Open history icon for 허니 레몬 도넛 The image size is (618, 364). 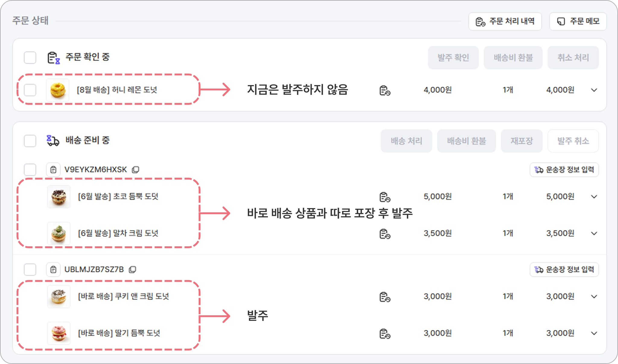[385, 90]
